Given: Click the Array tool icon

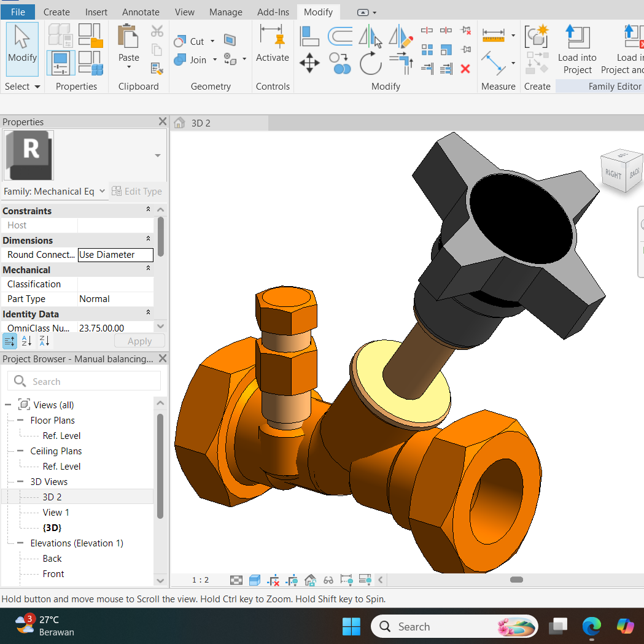Looking at the screenshot, I should point(427,50).
